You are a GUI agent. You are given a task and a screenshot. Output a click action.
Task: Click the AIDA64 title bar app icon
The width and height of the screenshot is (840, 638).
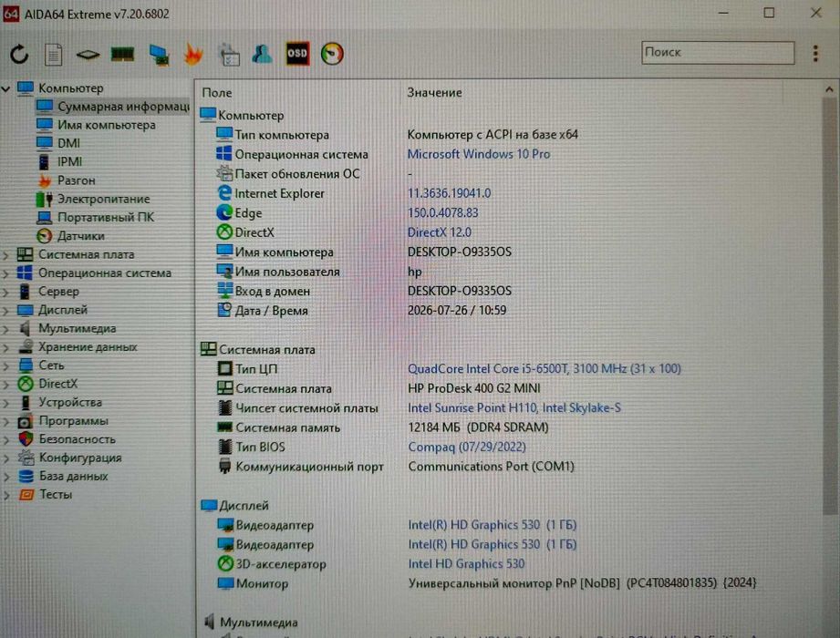click(x=11, y=14)
